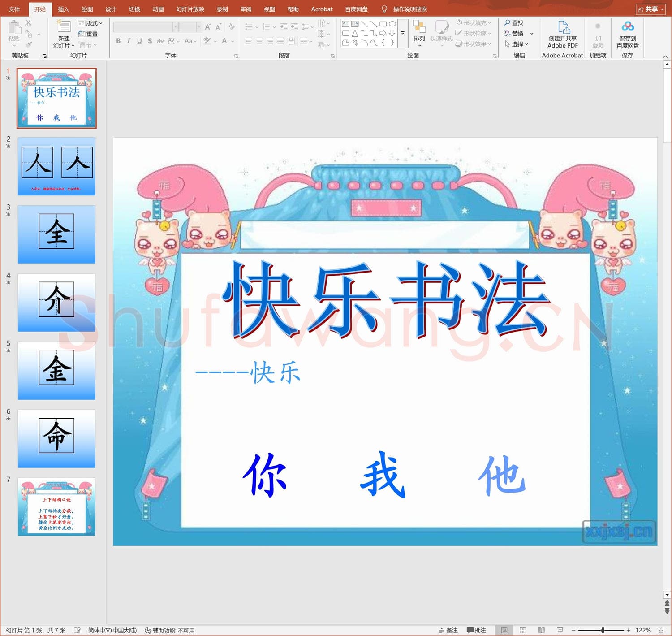672x636 pixels.
Task: Fit slide to current window icon
Action: tap(661, 630)
